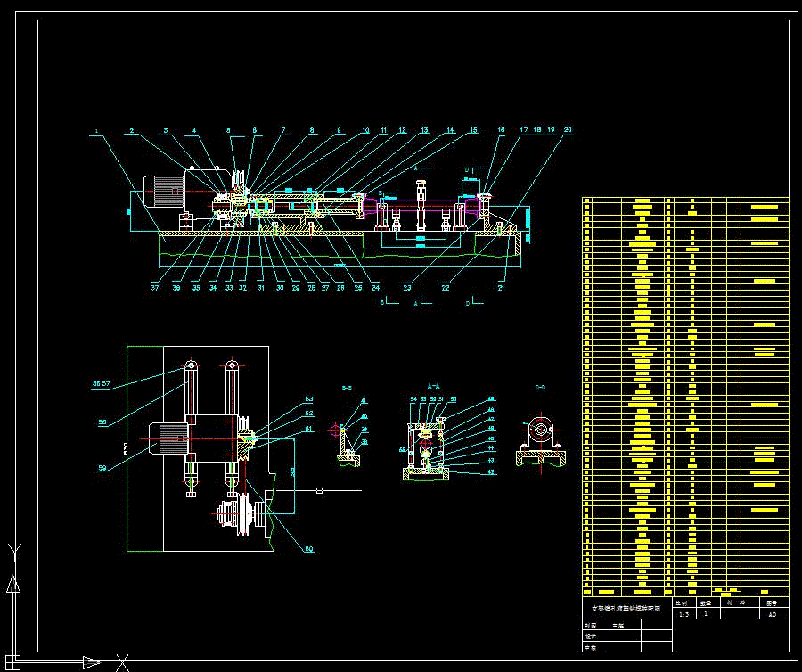Select part balloon number 2

coord(132,131)
